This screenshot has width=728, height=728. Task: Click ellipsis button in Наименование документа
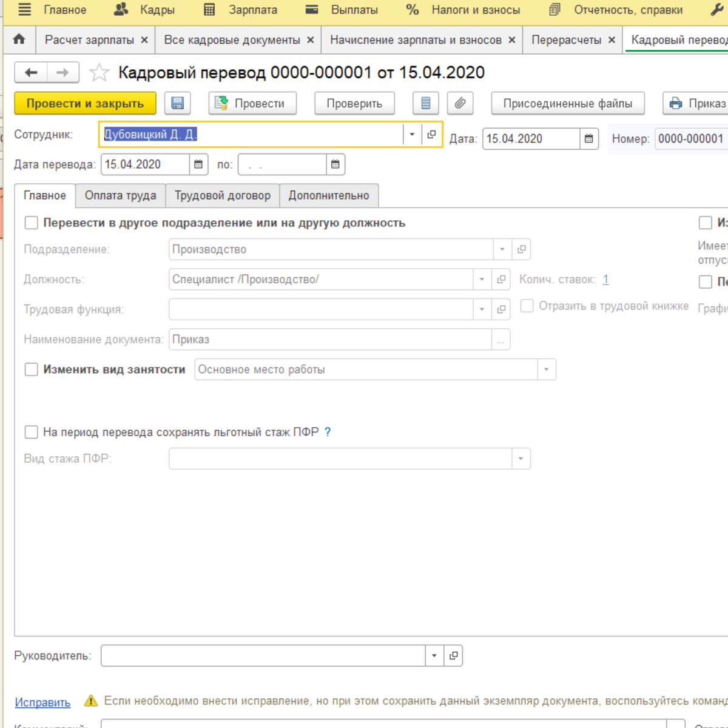500,340
